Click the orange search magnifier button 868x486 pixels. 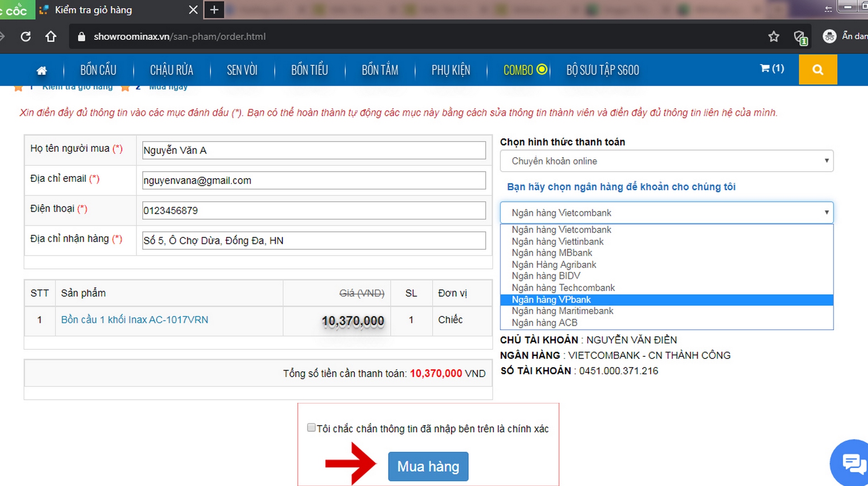(x=817, y=70)
